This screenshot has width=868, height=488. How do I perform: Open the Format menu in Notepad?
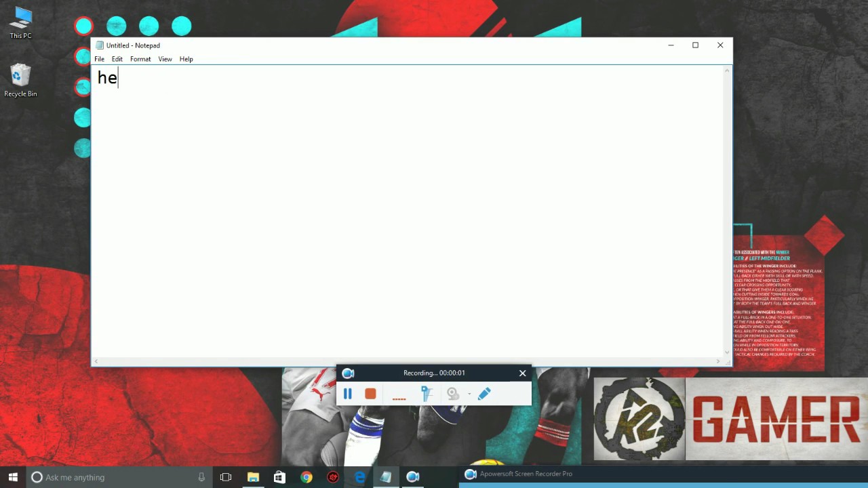(140, 59)
